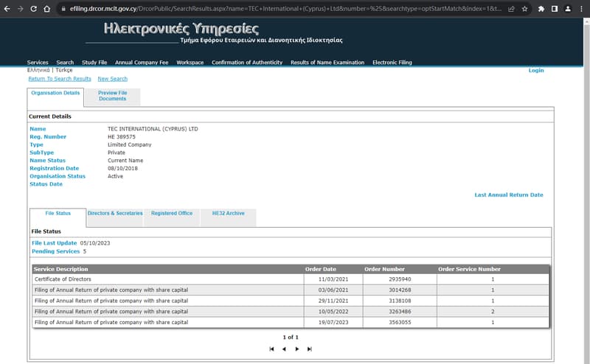Click the Login link

(536, 71)
